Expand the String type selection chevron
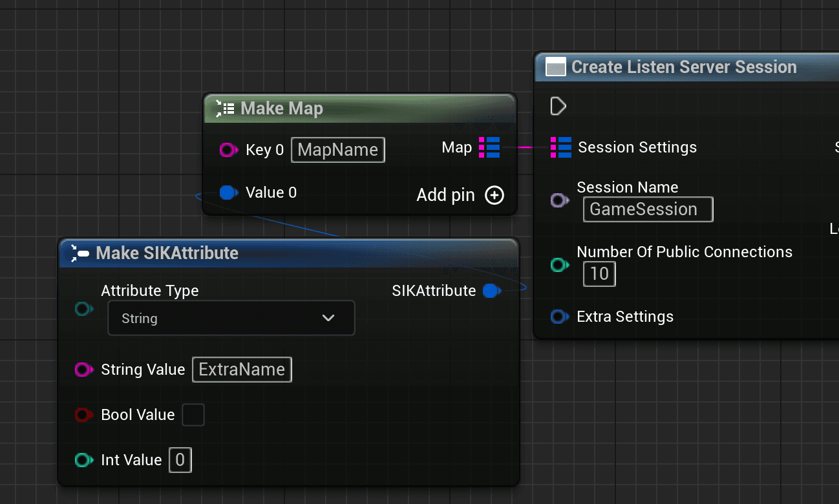The image size is (839, 504). click(328, 318)
